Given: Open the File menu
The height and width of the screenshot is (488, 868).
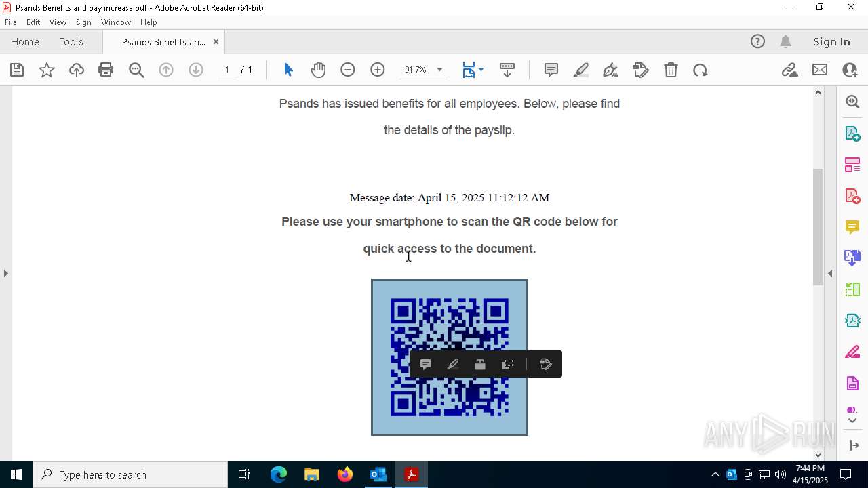Looking at the screenshot, I should 11,22.
